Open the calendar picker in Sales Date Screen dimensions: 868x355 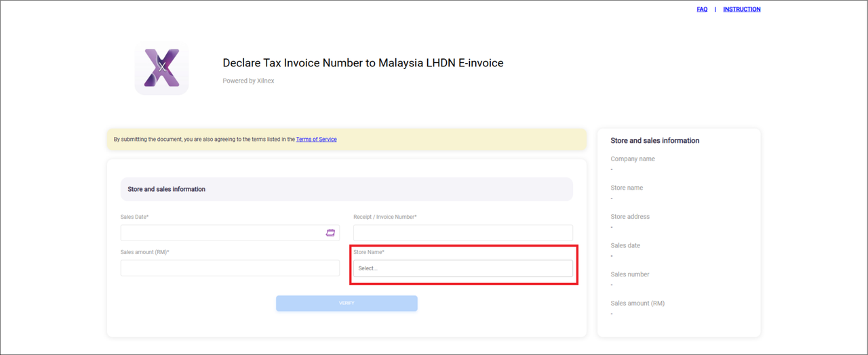pos(330,232)
